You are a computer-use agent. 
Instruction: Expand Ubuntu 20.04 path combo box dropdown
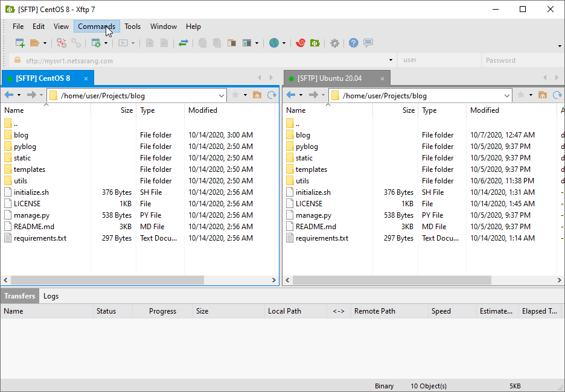(x=506, y=96)
